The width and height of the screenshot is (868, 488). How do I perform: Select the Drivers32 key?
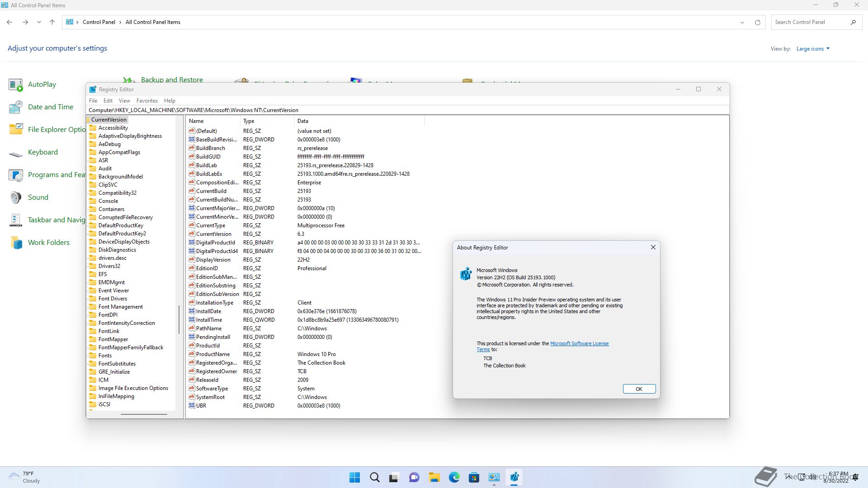coord(109,266)
